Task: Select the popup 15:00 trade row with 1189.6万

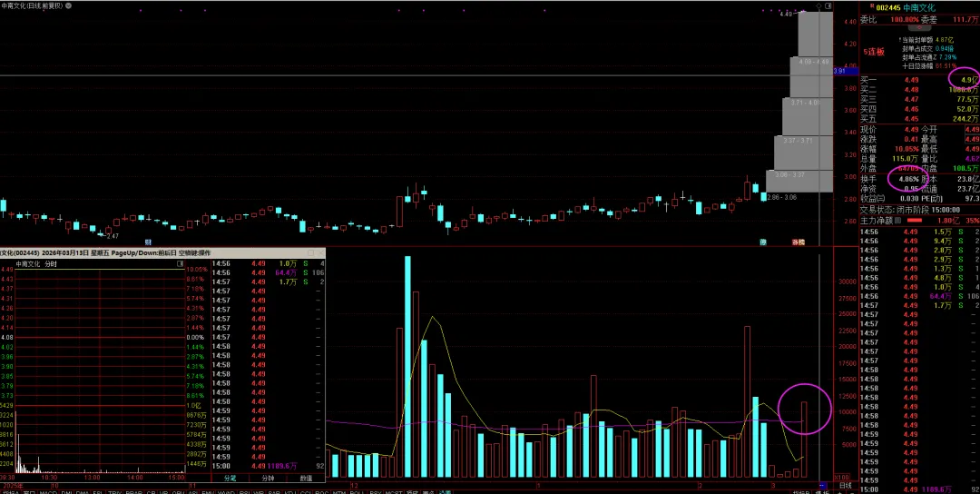Action: (268, 466)
